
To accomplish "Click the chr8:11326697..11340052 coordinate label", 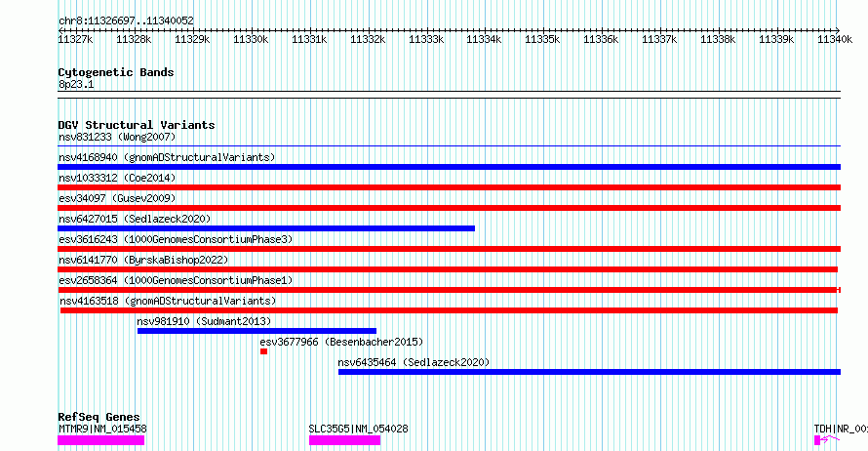I will [x=126, y=21].
